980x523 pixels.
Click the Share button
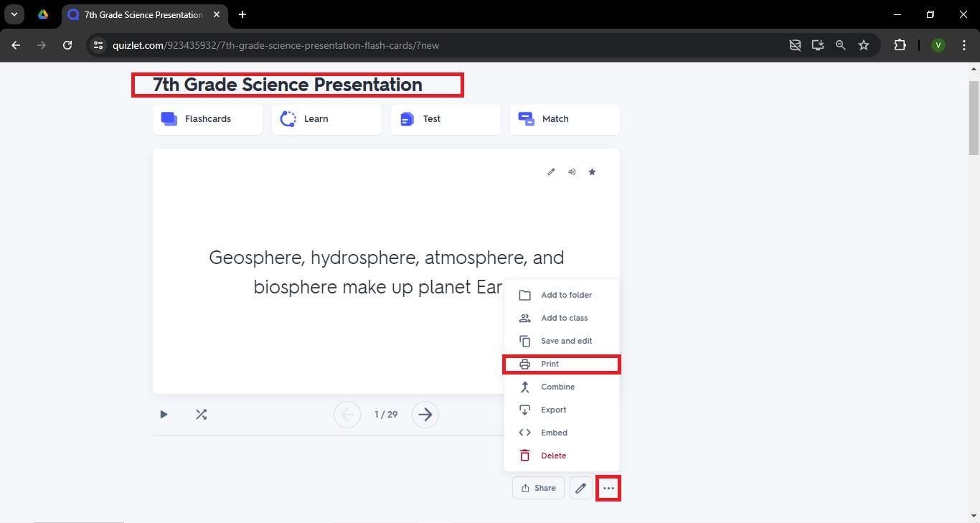pos(538,488)
